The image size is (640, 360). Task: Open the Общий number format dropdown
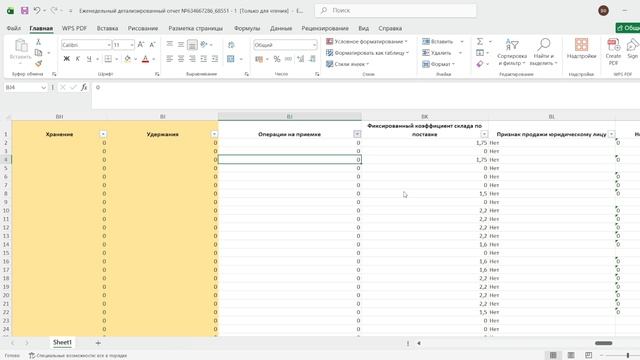pos(314,44)
